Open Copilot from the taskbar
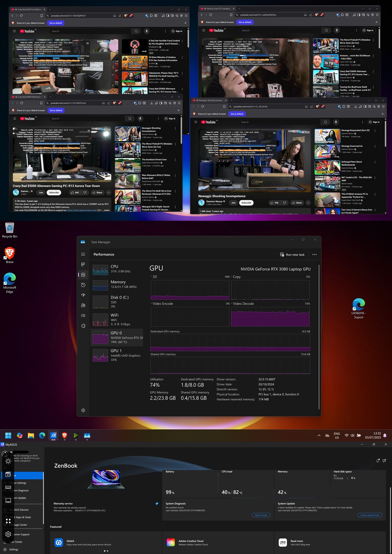Viewport: 392px width, 554px height. [x=19, y=435]
